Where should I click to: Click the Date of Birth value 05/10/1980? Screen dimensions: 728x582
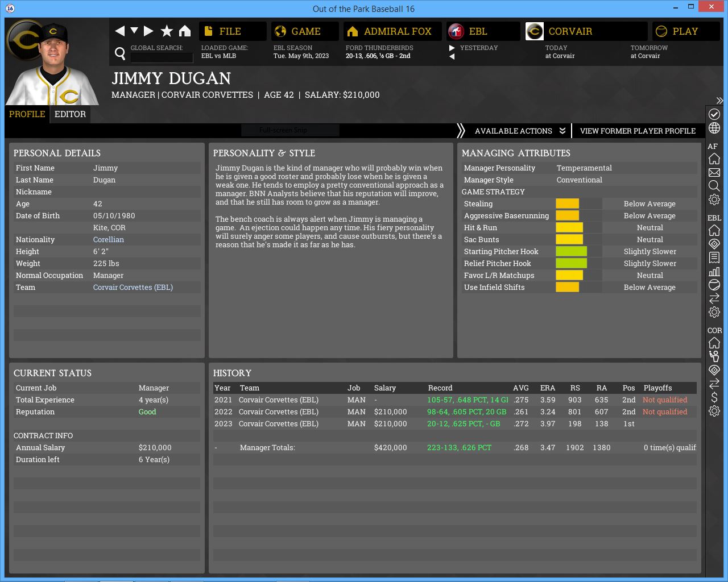(x=114, y=216)
